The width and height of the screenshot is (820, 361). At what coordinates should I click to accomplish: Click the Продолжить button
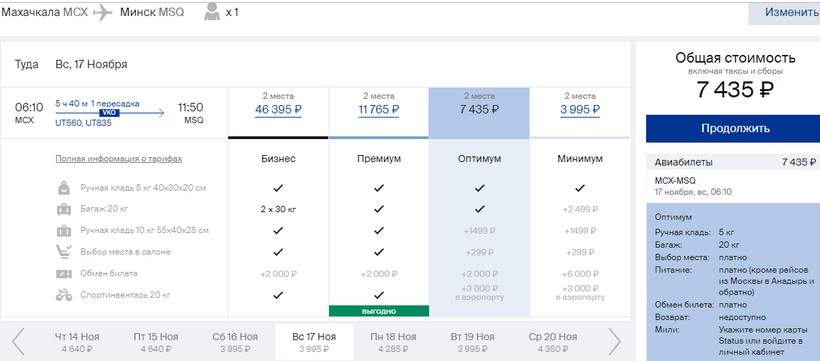point(735,129)
